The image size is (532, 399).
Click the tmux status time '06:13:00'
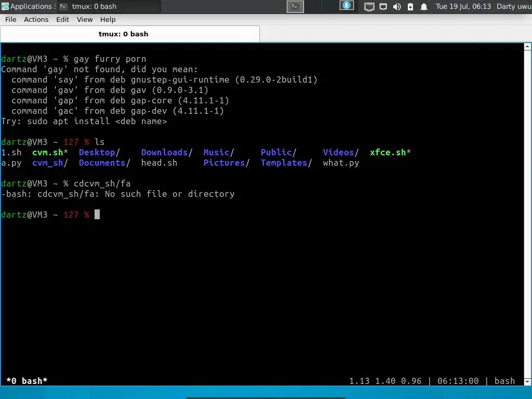[x=458, y=381]
